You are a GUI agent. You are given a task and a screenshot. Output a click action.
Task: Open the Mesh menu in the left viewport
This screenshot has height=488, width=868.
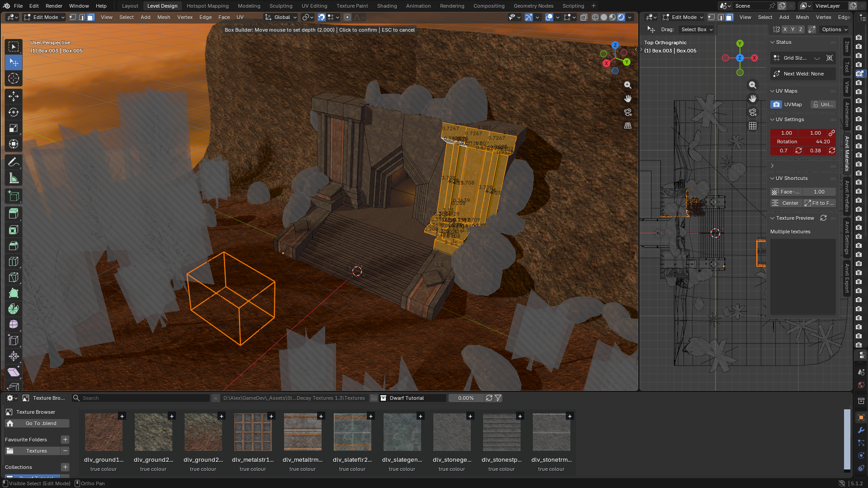pos(164,17)
